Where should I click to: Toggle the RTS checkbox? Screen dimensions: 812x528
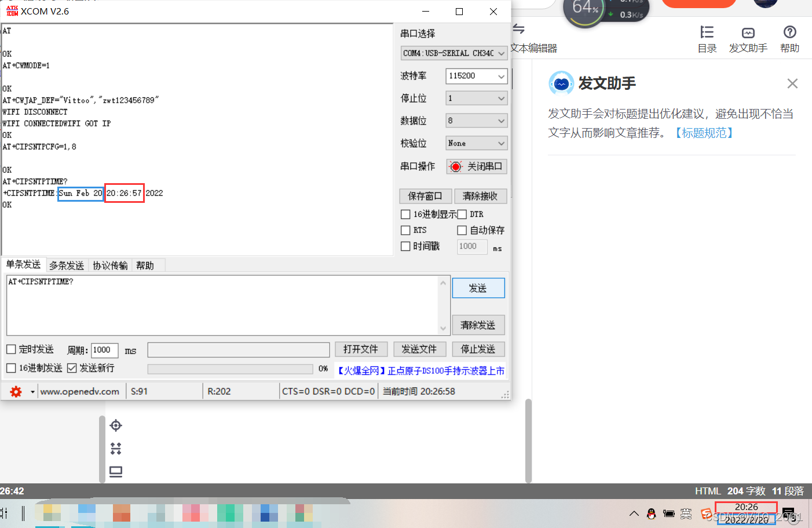[405, 230]
